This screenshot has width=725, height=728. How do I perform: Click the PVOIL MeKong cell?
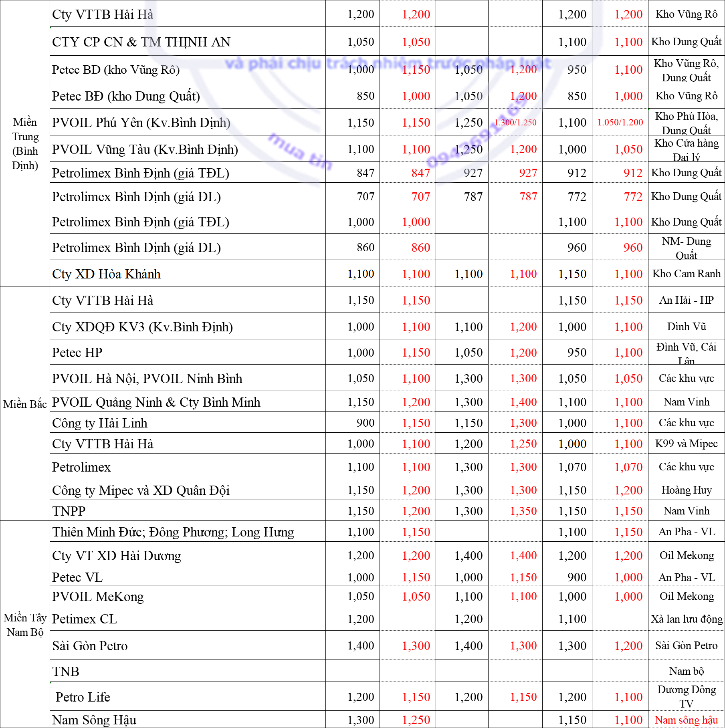coord(188,596)
